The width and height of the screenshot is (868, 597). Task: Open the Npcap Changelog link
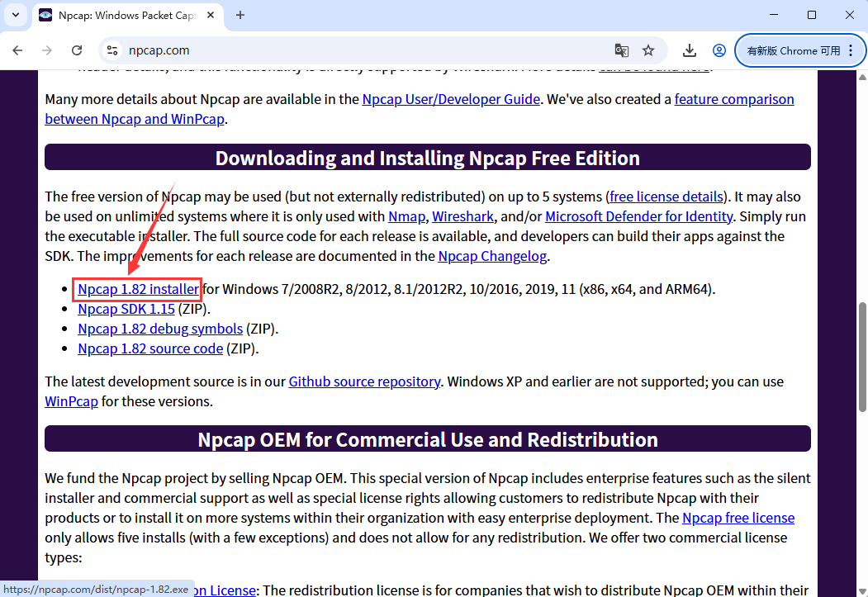pos(493,256)
